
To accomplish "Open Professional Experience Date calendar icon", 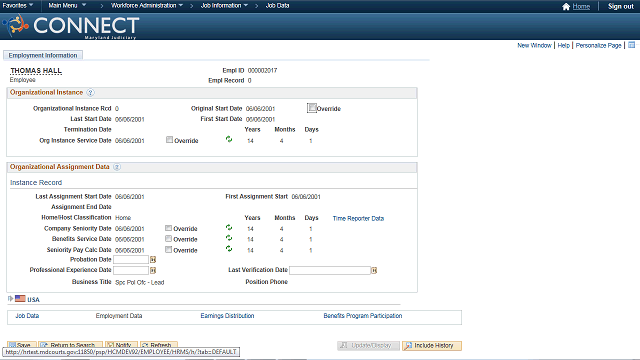I will click(153, 270).
